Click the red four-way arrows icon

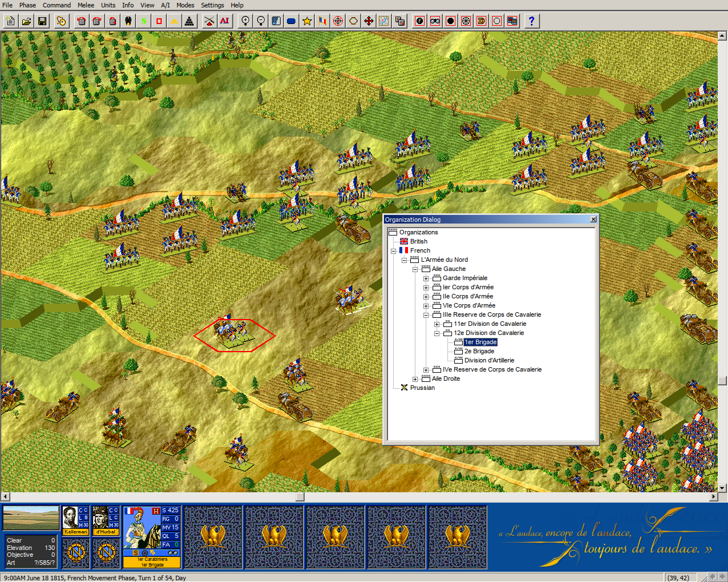click(369, 21)
